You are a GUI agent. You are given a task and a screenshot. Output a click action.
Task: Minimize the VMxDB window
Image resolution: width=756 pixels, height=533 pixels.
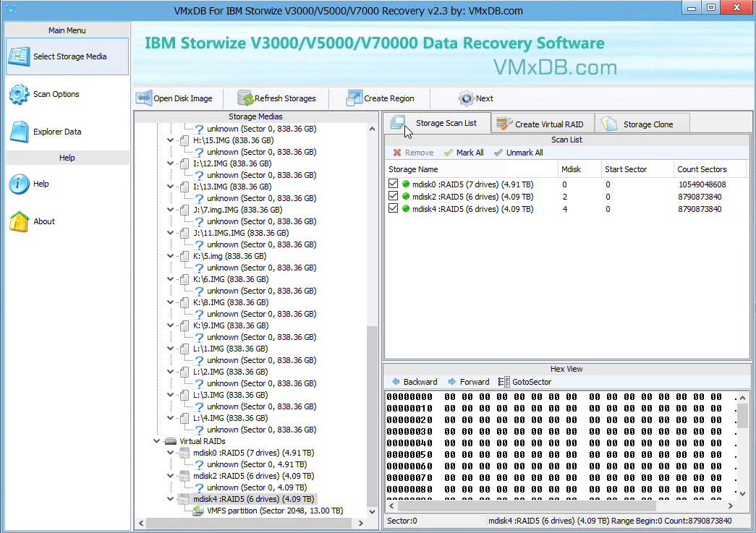tap(692, 7)
